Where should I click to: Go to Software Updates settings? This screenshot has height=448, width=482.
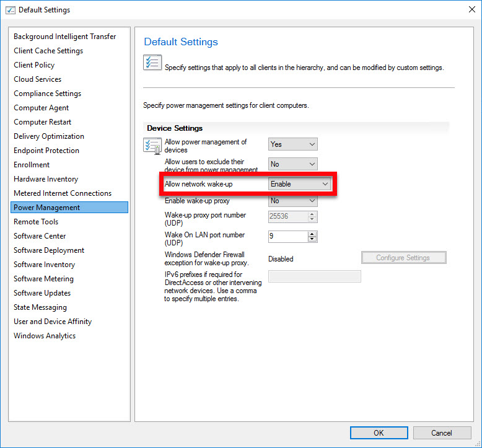coord(42,293)
